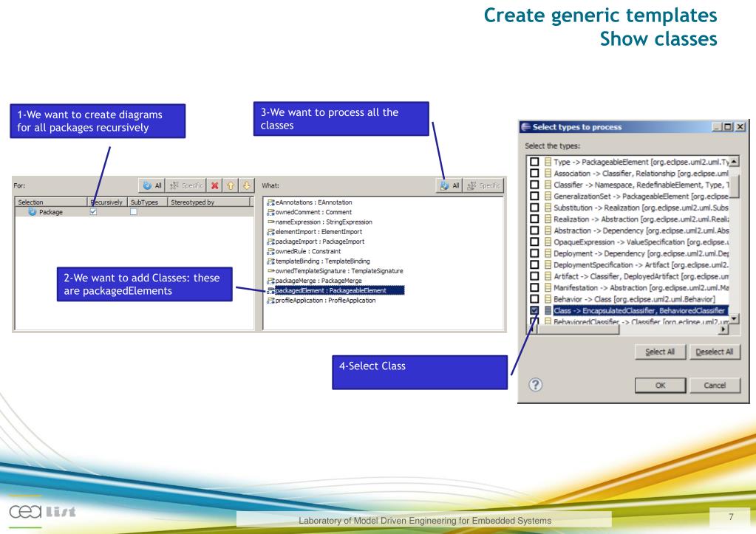Screen dimensions: 756x534
Task: Click the Specific button in the For toolbar
Action: 186,185
